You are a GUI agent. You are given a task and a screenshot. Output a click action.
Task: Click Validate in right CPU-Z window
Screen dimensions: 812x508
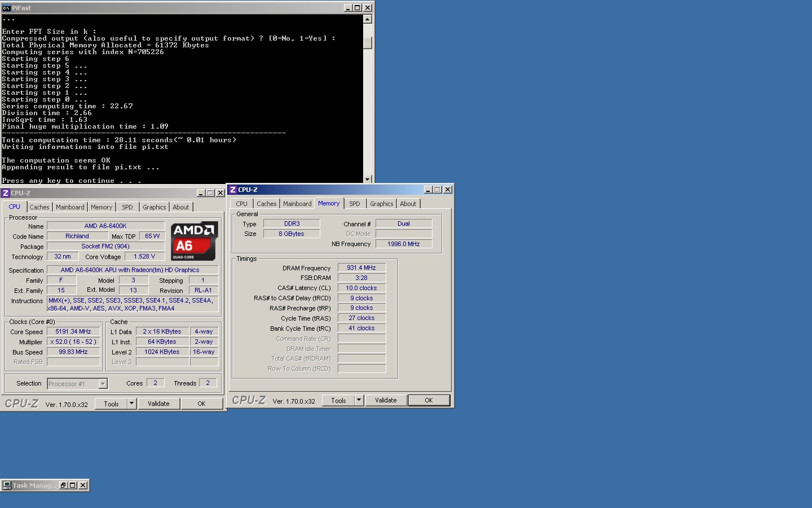point(386,400)
